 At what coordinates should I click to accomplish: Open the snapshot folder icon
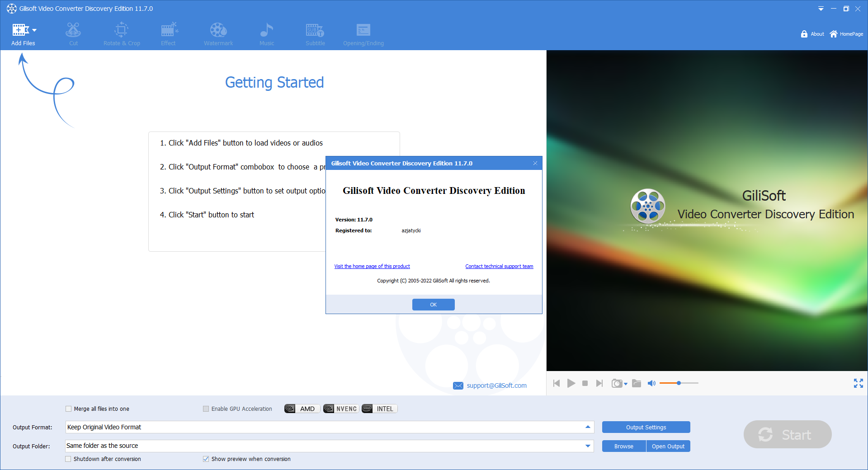tap(637, 383)
